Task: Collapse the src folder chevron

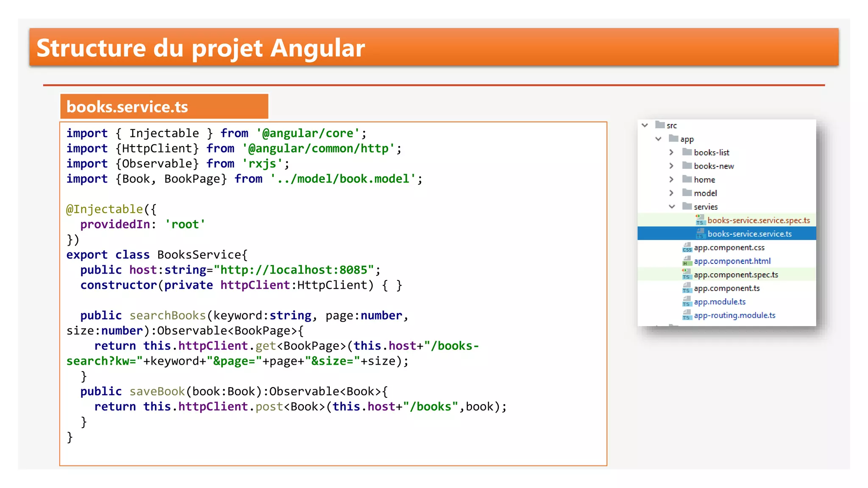Action: point(645,125)
